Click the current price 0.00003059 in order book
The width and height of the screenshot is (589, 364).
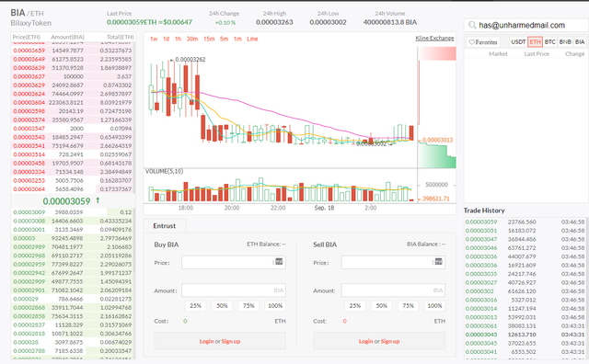[x=66, y=201]
